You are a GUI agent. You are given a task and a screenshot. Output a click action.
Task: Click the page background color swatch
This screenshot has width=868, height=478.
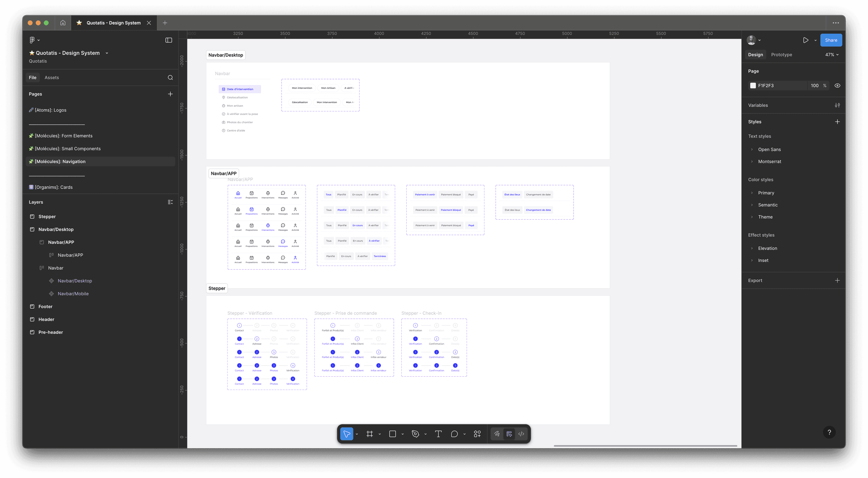click(753, 85)
